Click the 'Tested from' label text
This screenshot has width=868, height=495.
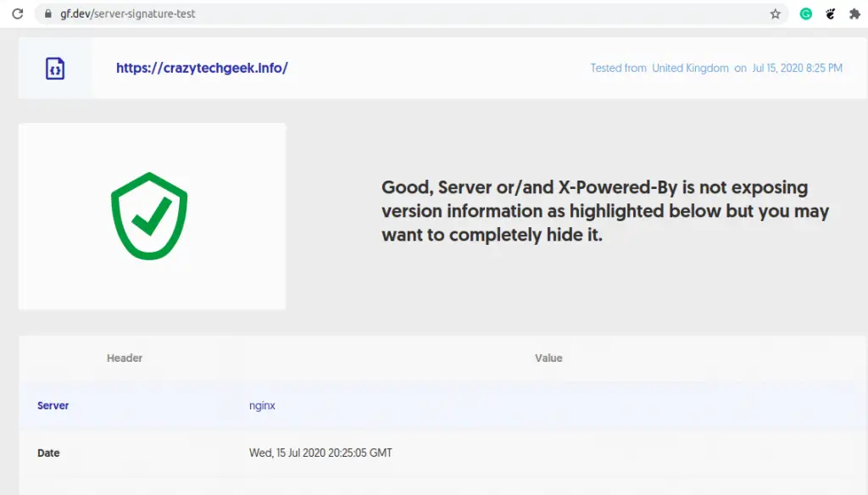pos(618,68)
